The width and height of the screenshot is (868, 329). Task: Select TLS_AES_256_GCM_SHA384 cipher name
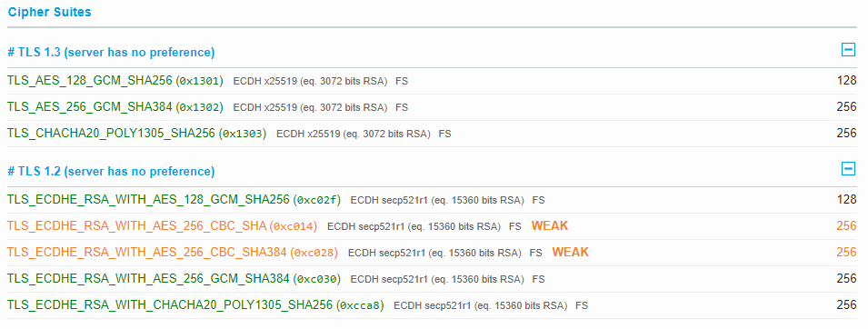[90, 107]
